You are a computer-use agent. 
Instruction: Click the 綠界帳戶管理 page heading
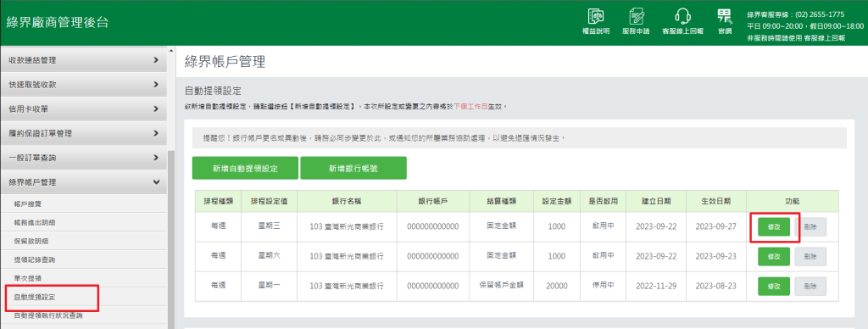point(225,62)
